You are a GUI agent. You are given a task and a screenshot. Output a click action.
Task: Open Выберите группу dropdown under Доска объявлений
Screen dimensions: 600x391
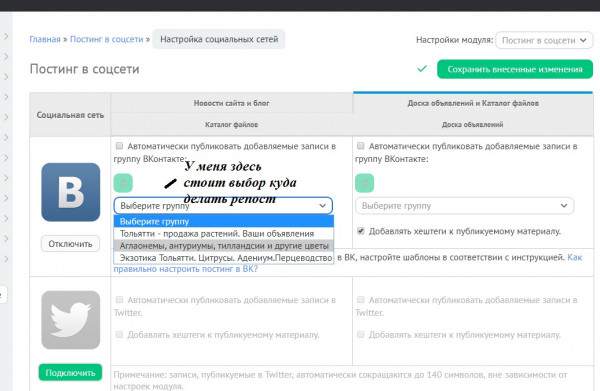(x=465, y=206)
